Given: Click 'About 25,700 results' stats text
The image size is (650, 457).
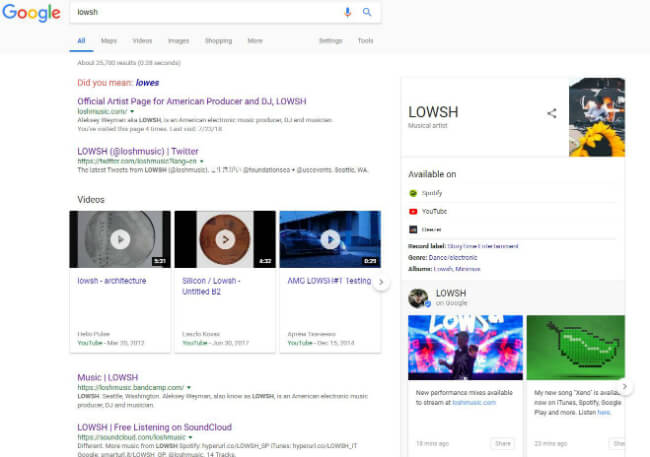Looking at the screenshot, I should [x=129, y=63].
